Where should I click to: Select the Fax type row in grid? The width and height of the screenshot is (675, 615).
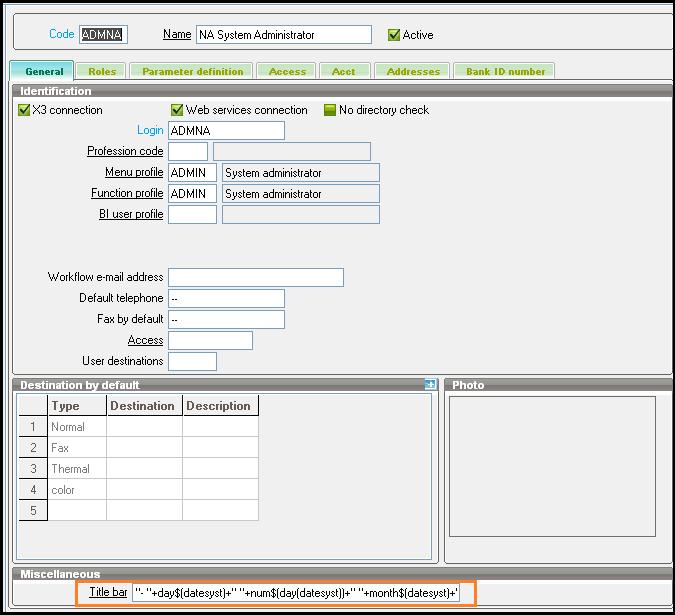77,448
